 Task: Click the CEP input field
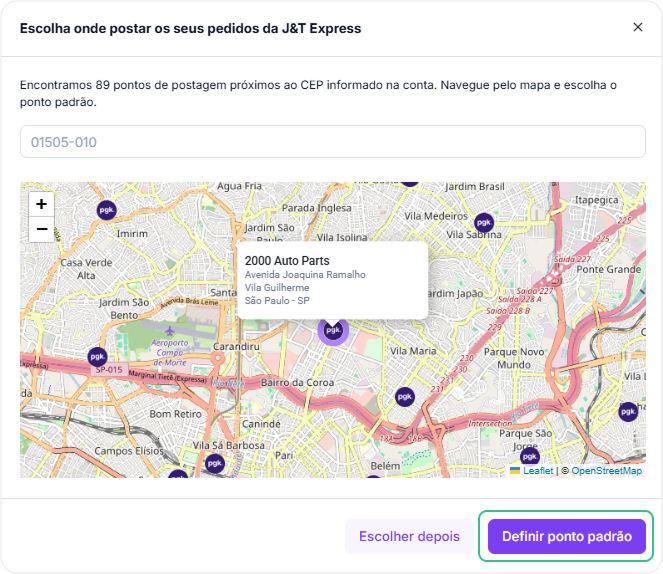click(332, 142)
